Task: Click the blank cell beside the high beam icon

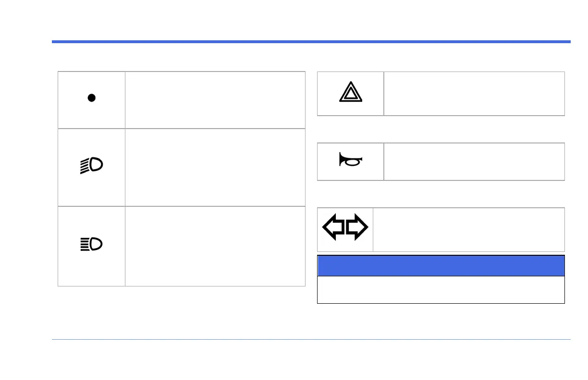Action: tap(215, 246)
